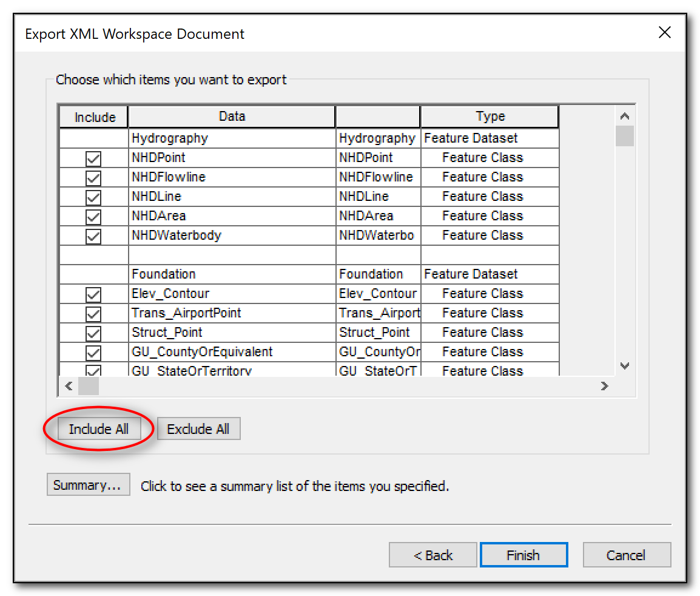Click the horizontal scrollbar right arrow
This screenshot has height=596, width=700.
point(604,385)
